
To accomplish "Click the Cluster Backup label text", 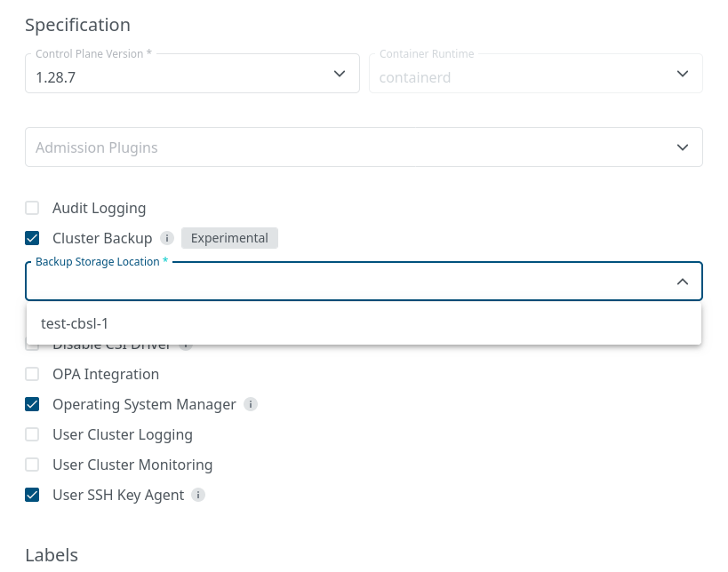I will coord(102,238).
